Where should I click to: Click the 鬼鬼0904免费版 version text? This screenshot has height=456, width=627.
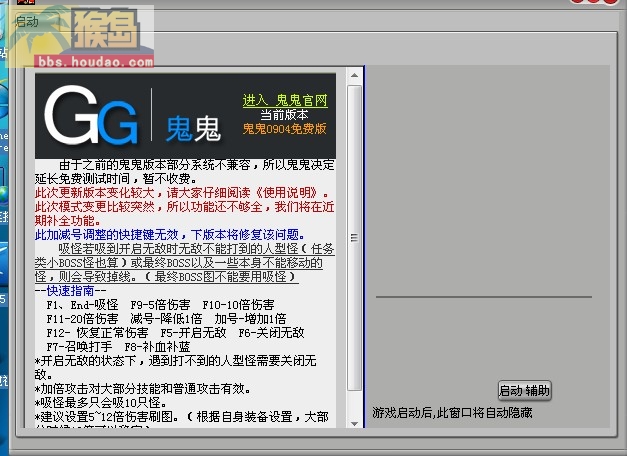pyautogui.click(x=284, y=129)
